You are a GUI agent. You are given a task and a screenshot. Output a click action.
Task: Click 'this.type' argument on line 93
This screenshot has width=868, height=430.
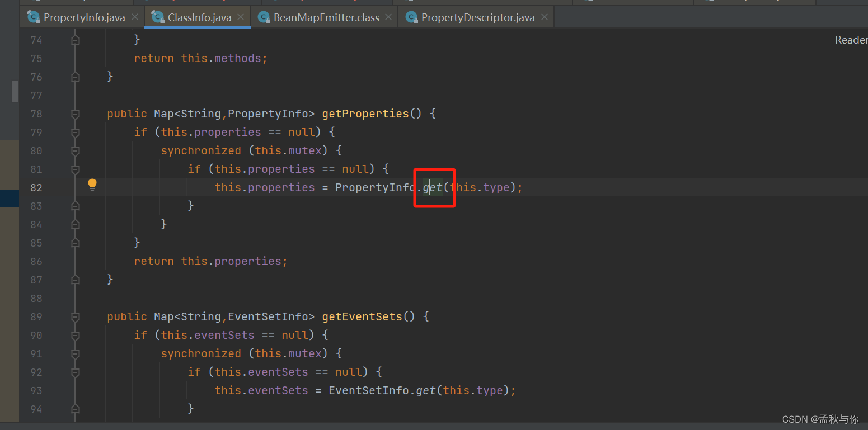(473, 390)
